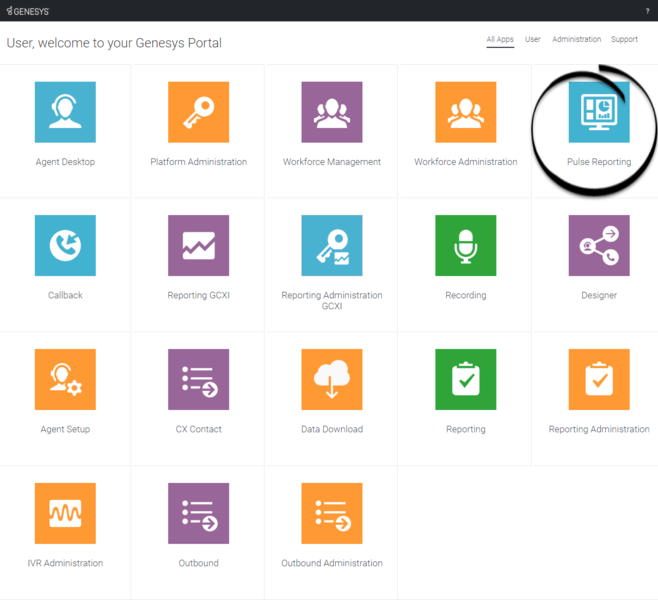Open the Workforce Administration orange icon

466,112
